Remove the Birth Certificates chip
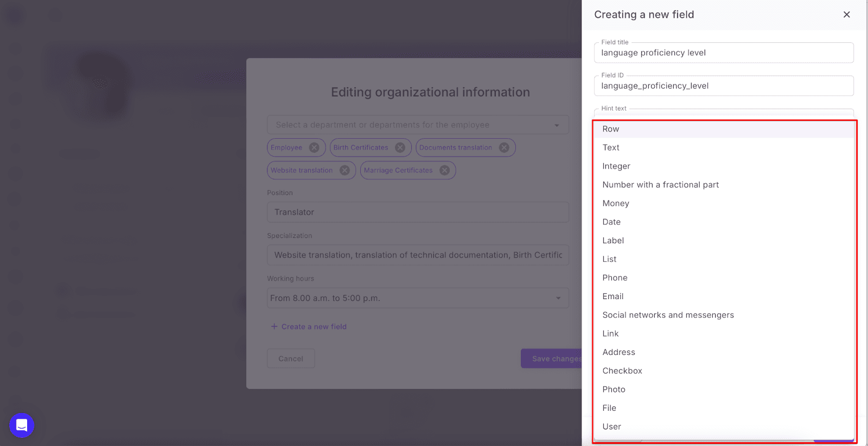This screenshot has width=868, height=446. [400, 147]
